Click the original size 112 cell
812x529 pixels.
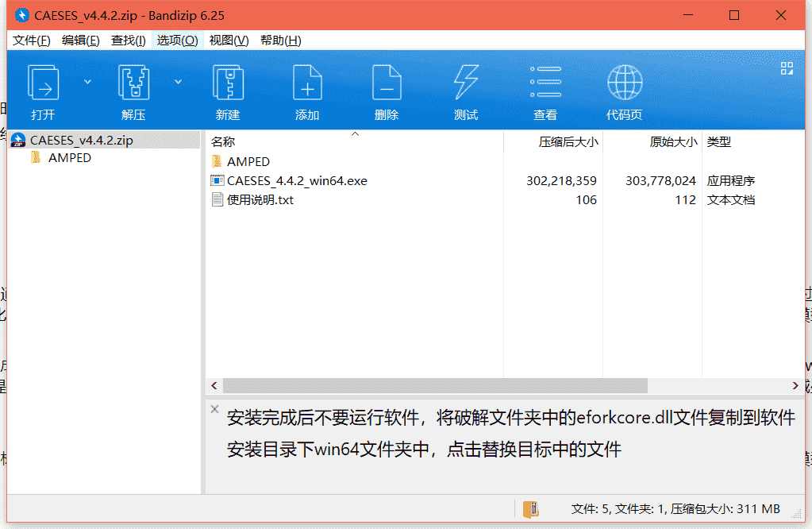tap(685, 200)
